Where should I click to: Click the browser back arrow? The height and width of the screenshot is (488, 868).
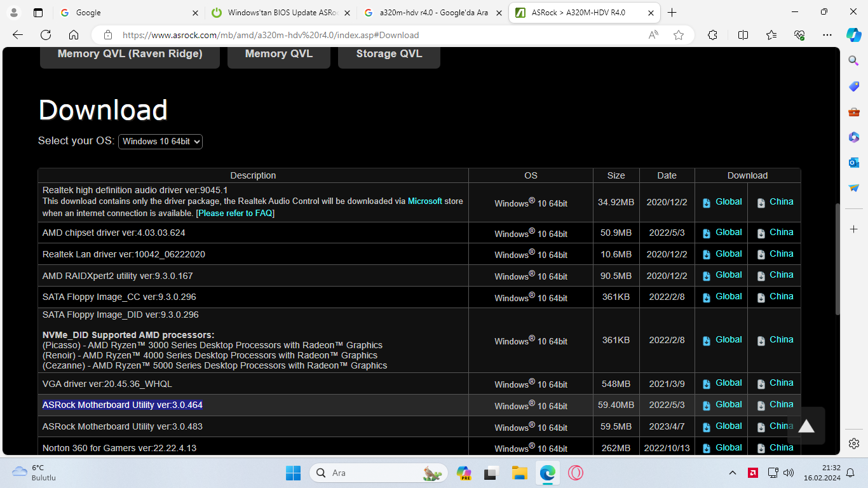point(18,35)
